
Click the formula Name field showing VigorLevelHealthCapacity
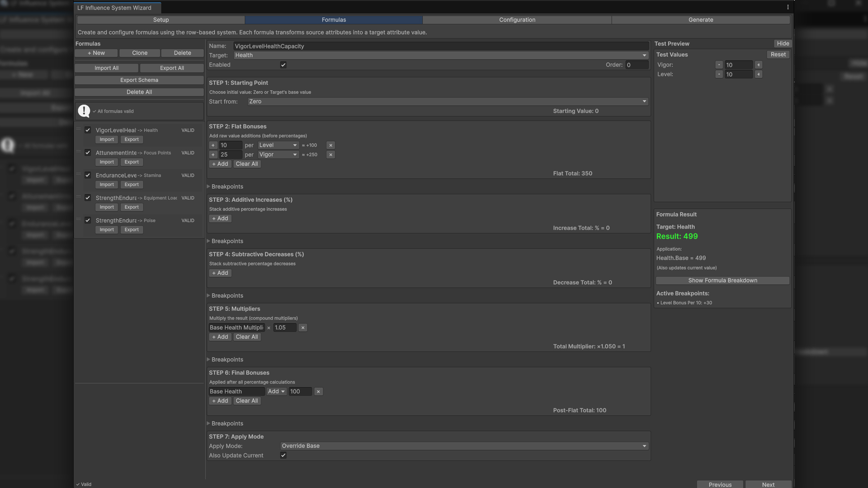click(441, 46)
